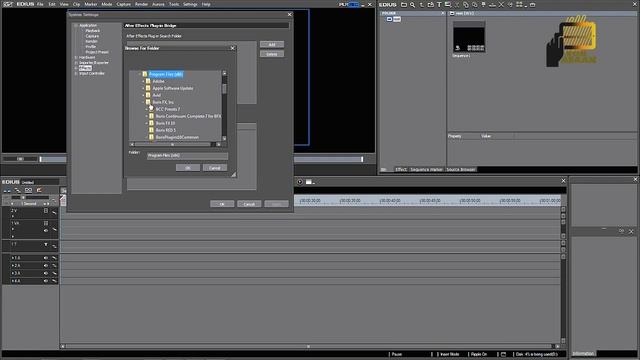This screenshot has height=360, width=640.
Task: Click the preview window position slider handle
Action: coord(40,159)
